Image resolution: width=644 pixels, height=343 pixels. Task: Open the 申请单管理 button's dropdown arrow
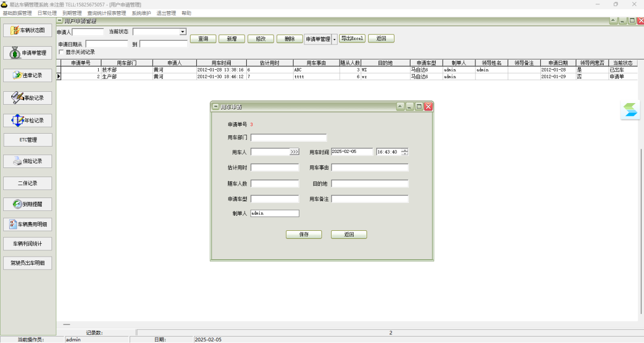click(x=335, y=39)
